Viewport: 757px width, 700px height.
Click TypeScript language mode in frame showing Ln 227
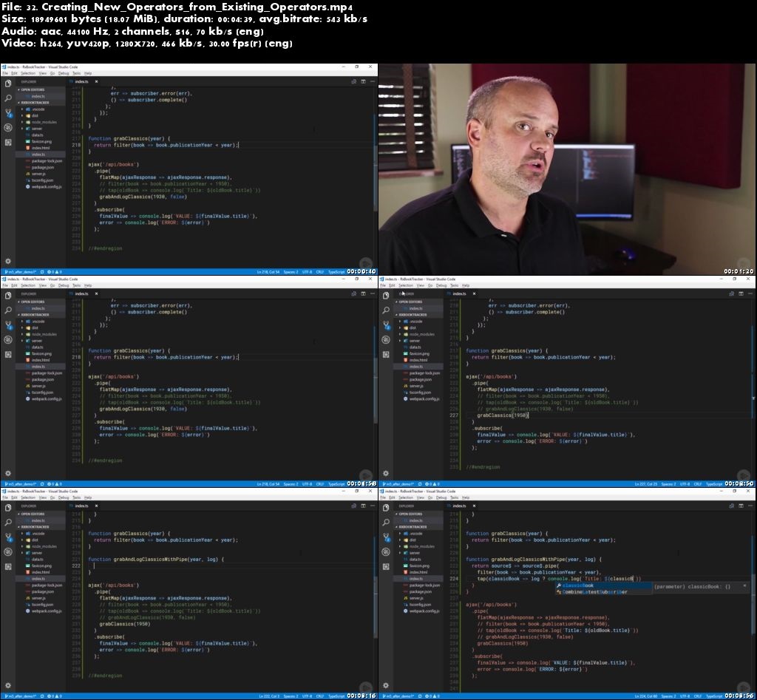[713, 484]
